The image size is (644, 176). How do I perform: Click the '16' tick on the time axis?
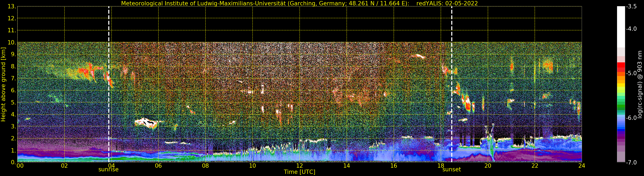[x=394, y=166]
